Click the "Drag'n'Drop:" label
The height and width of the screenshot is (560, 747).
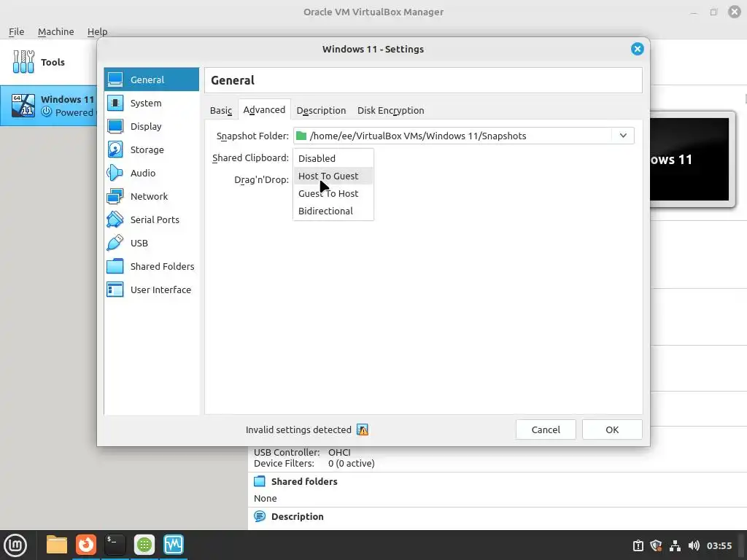tap(262, 179)
